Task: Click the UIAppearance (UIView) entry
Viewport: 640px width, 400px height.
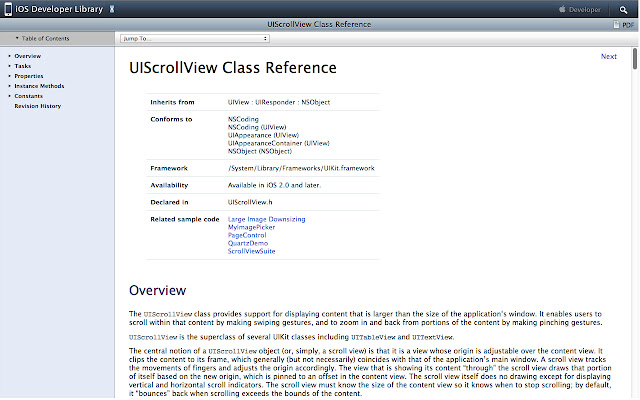Action: tap(263, 135)
